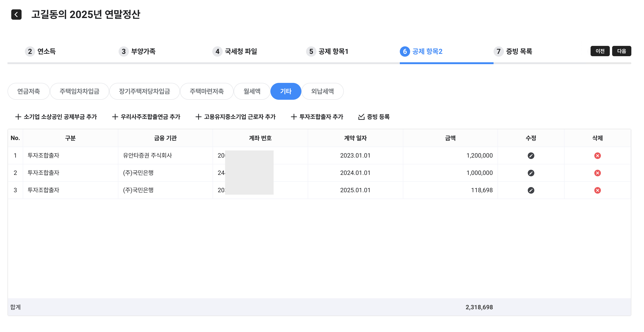Edit the 1,000,000 amount row pencil icon
The height and width of the screenshot is (332, 644).
(x=531, y=173)
